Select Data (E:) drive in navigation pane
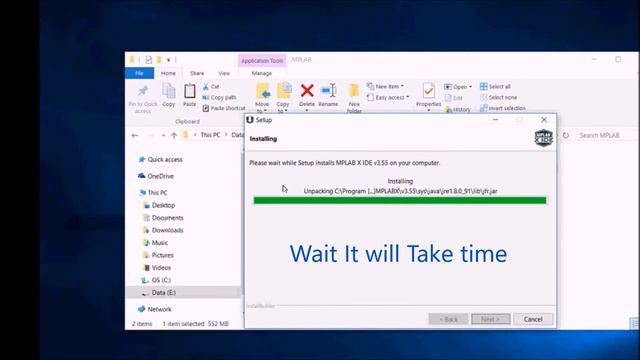Viewport: 640px width, 360px height. click(183, 292)
